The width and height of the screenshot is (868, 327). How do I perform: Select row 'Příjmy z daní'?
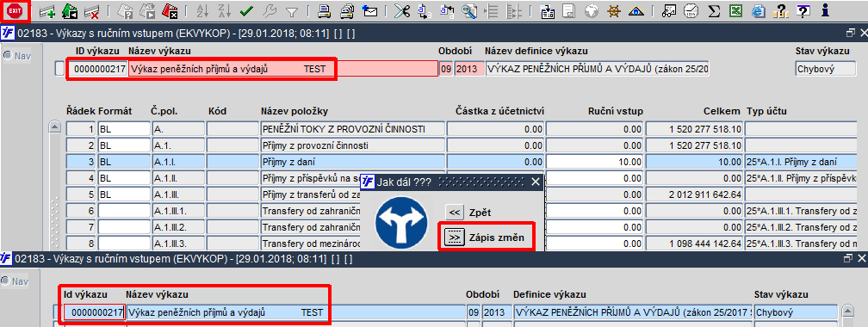(353, 162)
